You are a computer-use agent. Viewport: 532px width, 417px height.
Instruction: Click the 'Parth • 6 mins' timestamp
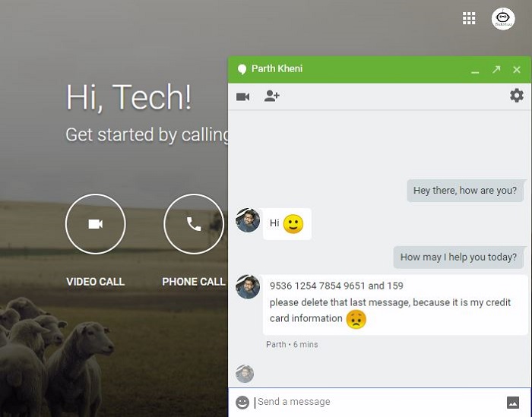292,344
